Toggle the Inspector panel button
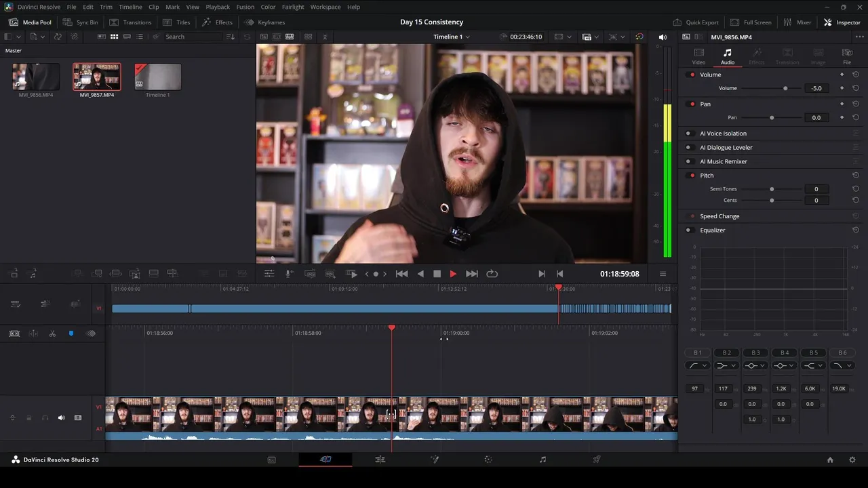This screenshot has width=868, height=488. pyautogui.click(x=842, y=22)
